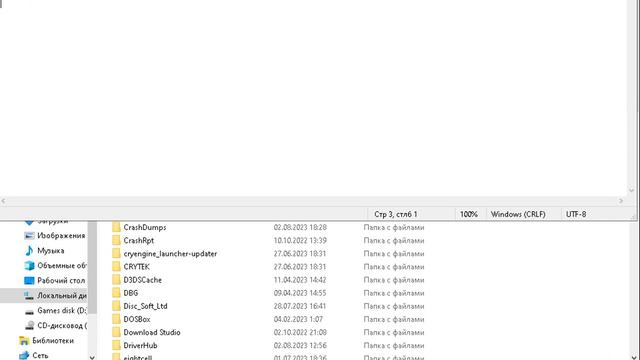
Task: Click the CrashDumps date 02.08.2023 18:28
Action: click(300, 227)
